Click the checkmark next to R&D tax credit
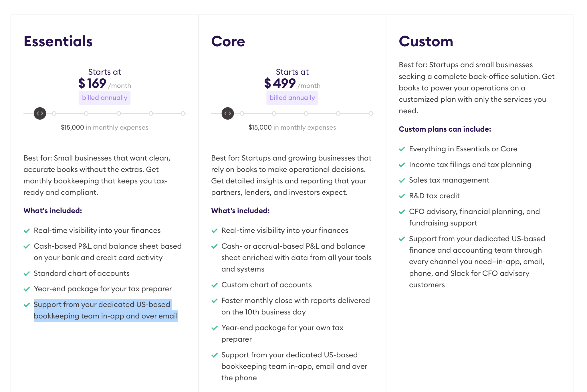Screen dimensions: 587x392 point(402,196)
